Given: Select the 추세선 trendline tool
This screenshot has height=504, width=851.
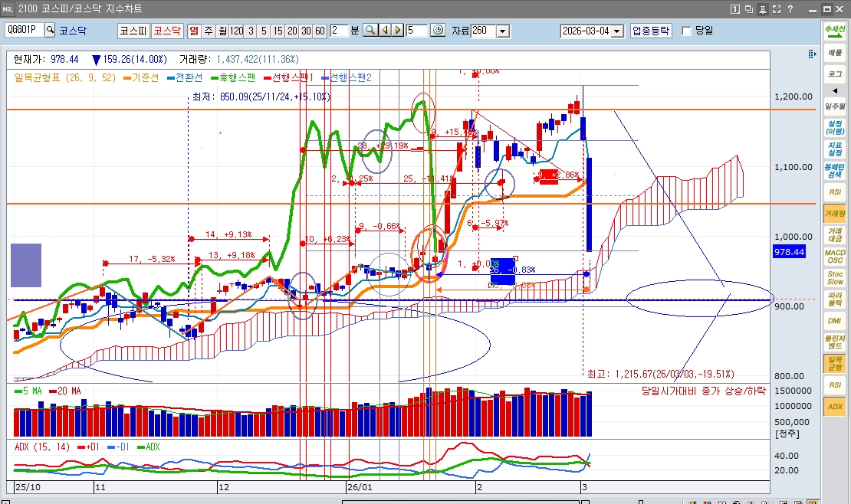Looking at the screenshot, I should click(x=834, y=31).
